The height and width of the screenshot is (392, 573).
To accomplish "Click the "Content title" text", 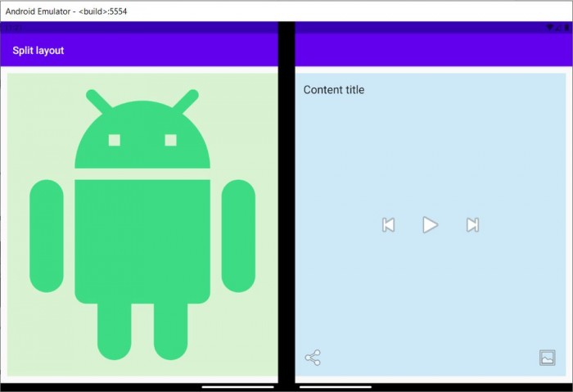I will pos(334,90).
